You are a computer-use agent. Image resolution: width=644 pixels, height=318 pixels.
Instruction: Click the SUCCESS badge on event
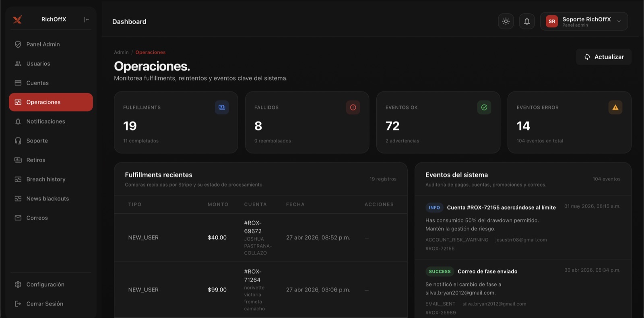440,272
